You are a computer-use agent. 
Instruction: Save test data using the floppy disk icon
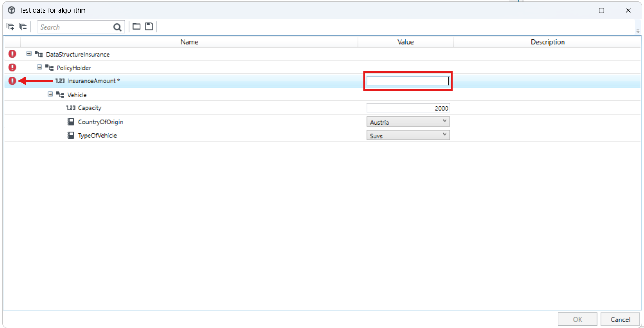(x=149, y=27)
